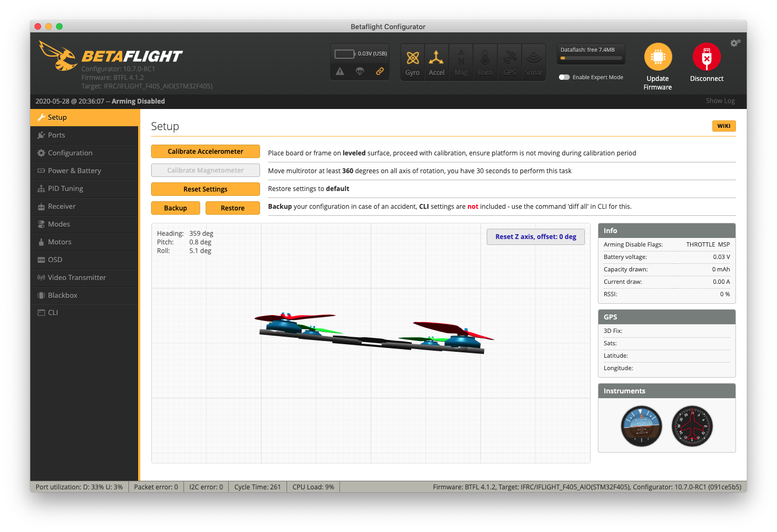777x532 pixels.
Task: Click the battery voltage indicator icon
Action: (x=345, y=54)
